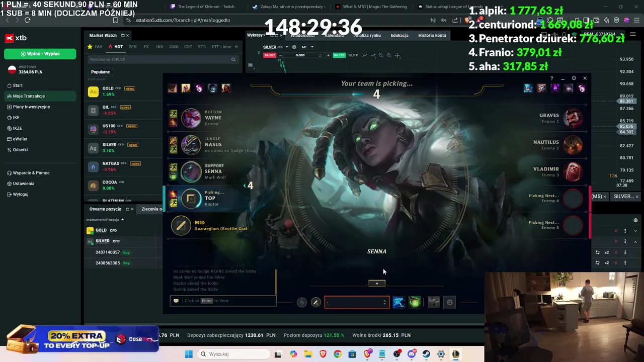Open M1 timeframe dropdown on chart
The image size is (644, 362).
[x=307, y=47]
